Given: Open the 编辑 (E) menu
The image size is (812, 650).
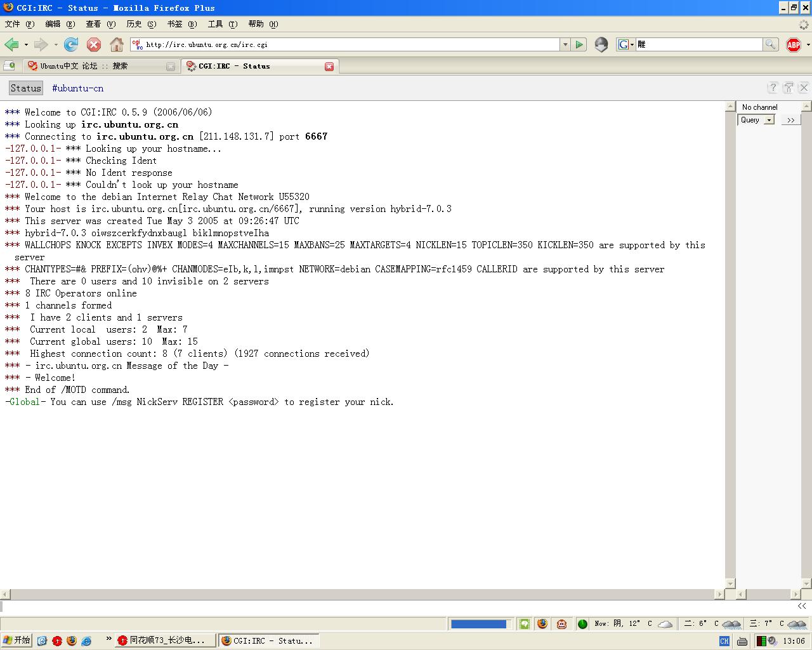Looking at the screenshot, I should 60,24.
